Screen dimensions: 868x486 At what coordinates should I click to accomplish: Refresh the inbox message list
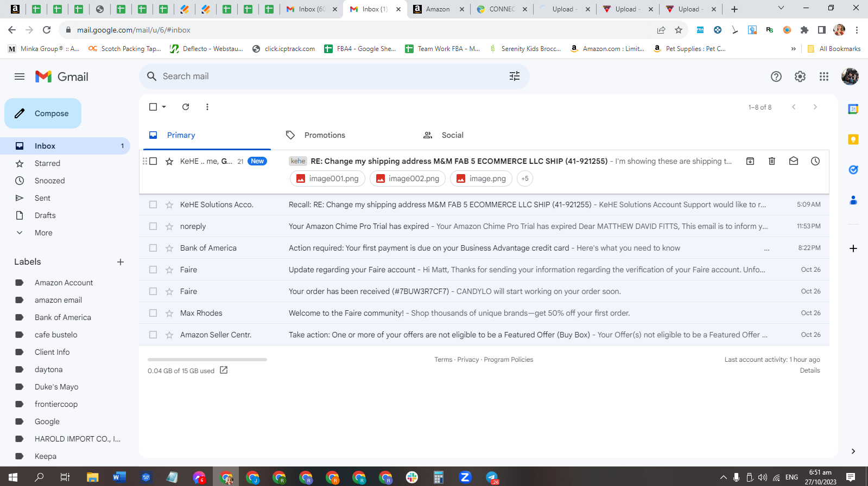[186, 107]
